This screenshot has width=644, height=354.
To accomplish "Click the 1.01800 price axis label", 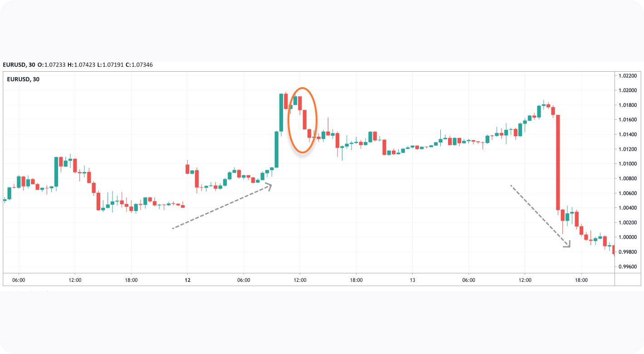I will click(x=628, y=105).
